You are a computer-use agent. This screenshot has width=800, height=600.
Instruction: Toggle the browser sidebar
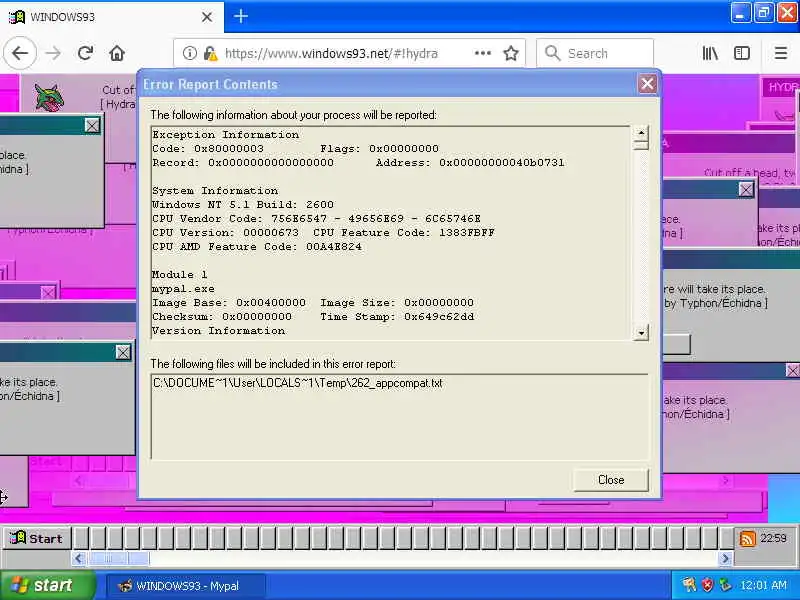742,53
